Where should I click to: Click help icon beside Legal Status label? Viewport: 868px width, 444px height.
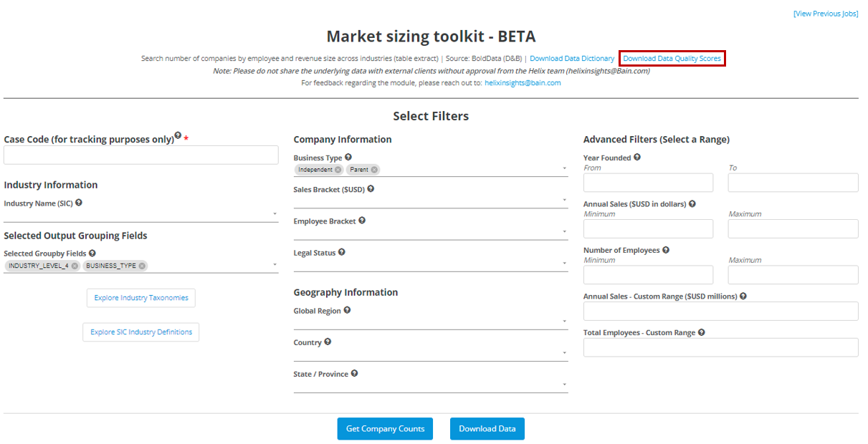coord(342,252)
